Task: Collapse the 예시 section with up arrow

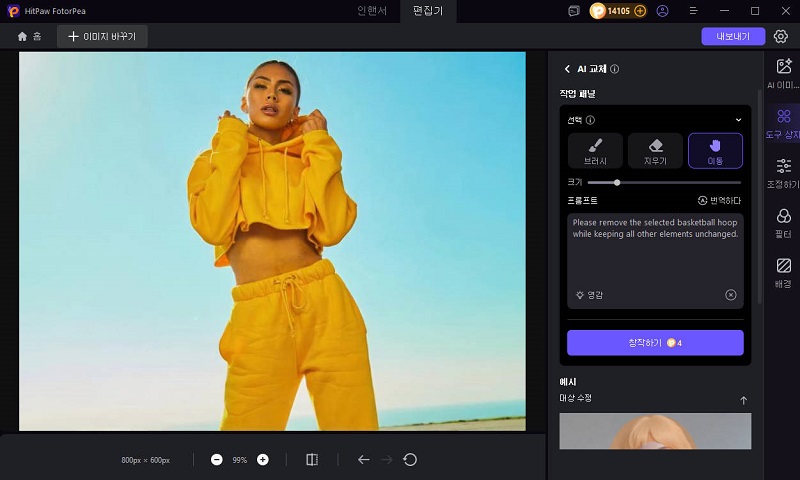Action: click(743, 400)
